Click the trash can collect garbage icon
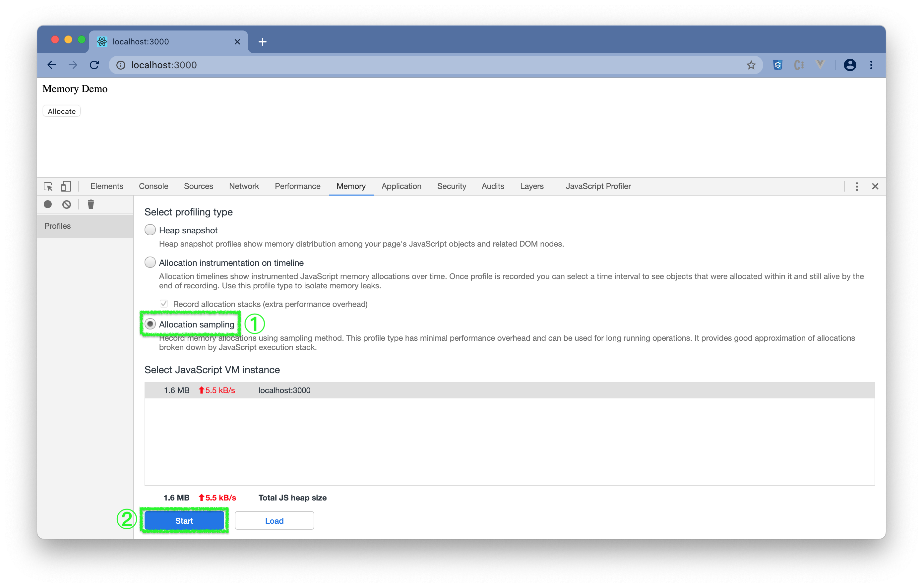 [91, 204]
